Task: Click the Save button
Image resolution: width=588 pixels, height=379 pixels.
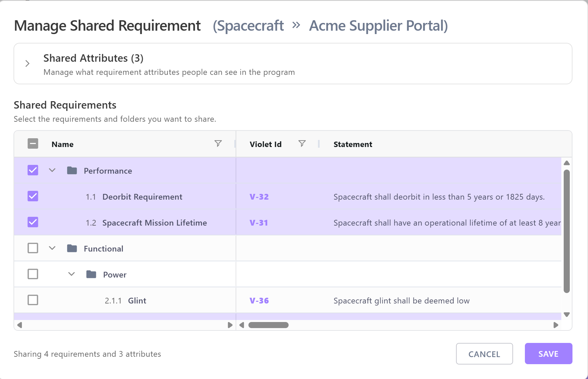Action: click(x=548, y=354)
